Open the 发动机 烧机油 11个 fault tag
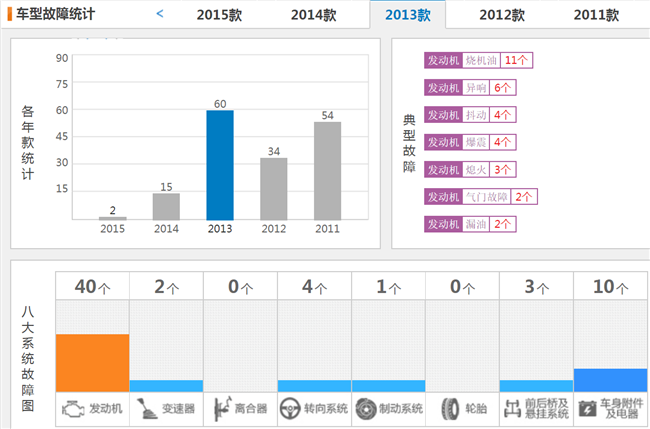Image resolution: width=650 pixels, height=429 pixels. [478, 60]
